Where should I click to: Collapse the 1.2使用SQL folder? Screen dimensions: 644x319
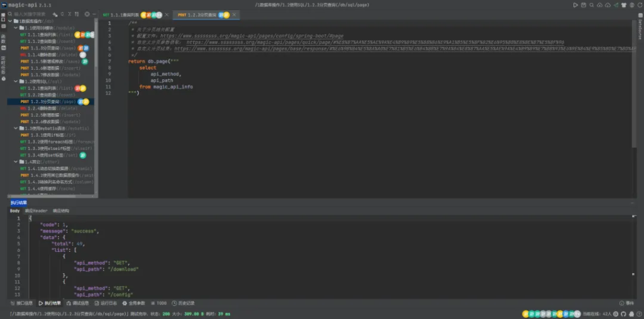(x=16, y=82)
